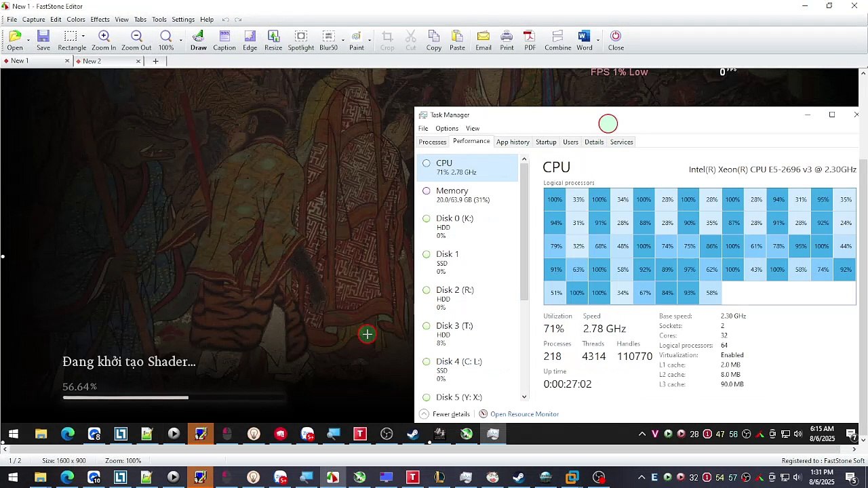The width and height of the screenshot is (868, 488).
Task: Apply the Blur50 effect
Action: pos(328,41)
